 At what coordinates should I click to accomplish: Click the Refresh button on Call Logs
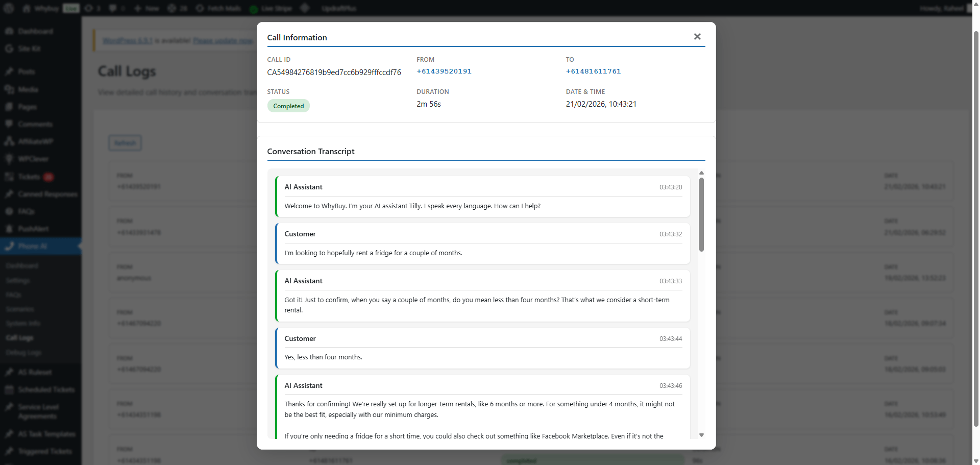(125, 143)
